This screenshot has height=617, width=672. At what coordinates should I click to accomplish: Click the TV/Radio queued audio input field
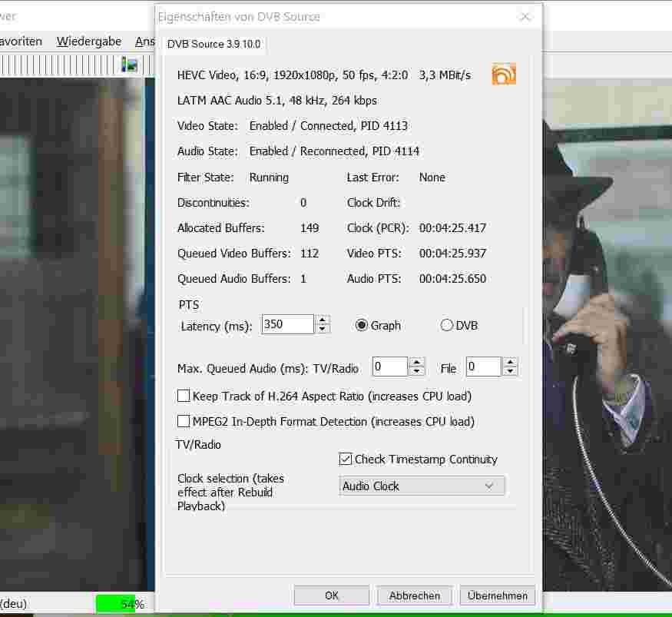click(390, 367)
